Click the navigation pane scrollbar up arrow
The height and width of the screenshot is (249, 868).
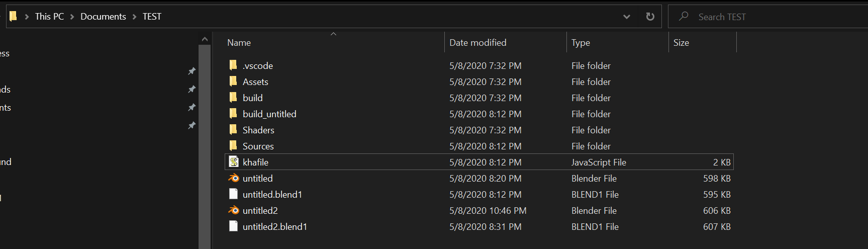tap(205, 39)
